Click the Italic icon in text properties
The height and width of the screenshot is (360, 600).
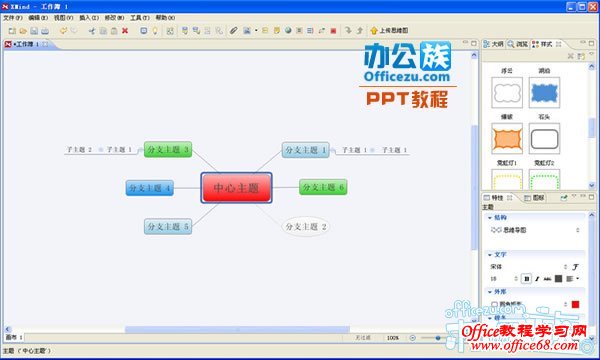click(x=537, y=279)
